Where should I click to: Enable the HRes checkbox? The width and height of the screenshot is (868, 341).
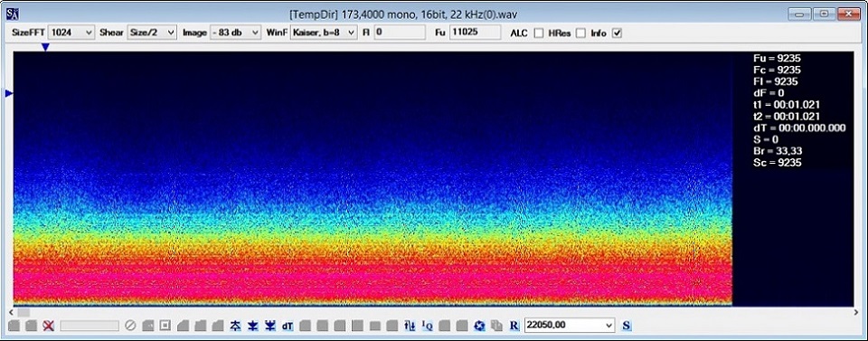[580, 33]
